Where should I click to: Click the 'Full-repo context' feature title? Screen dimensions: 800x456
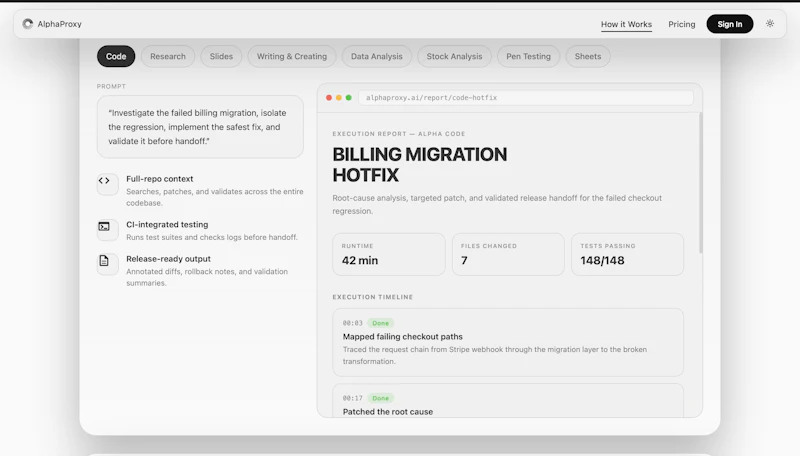coord(160,179)
